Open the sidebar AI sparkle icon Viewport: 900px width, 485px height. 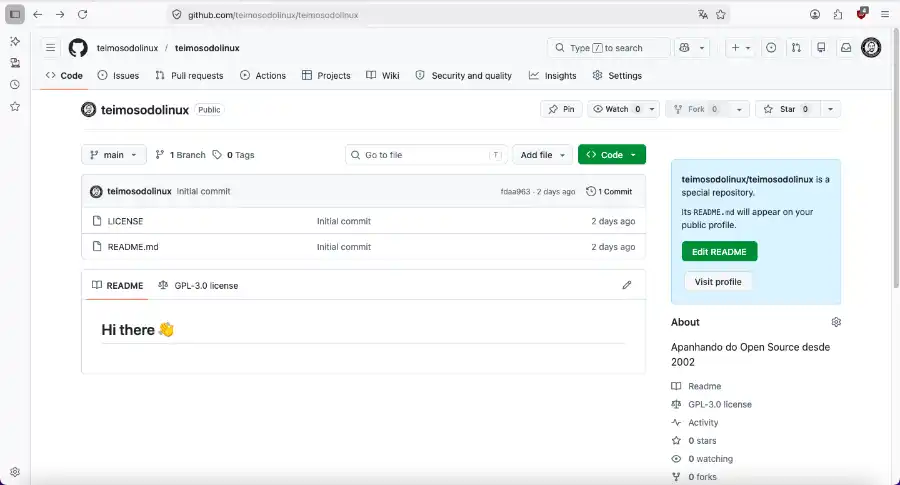(x=15, y=41)
